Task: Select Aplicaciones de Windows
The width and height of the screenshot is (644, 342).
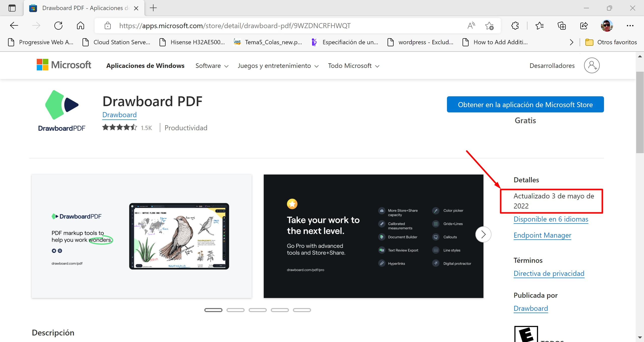Action: [x=145, y=66]
